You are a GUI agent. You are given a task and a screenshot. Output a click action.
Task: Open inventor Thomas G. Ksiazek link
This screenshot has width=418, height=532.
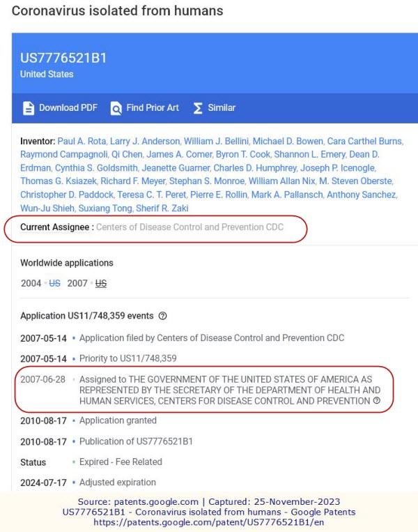[x=59, y=181]
